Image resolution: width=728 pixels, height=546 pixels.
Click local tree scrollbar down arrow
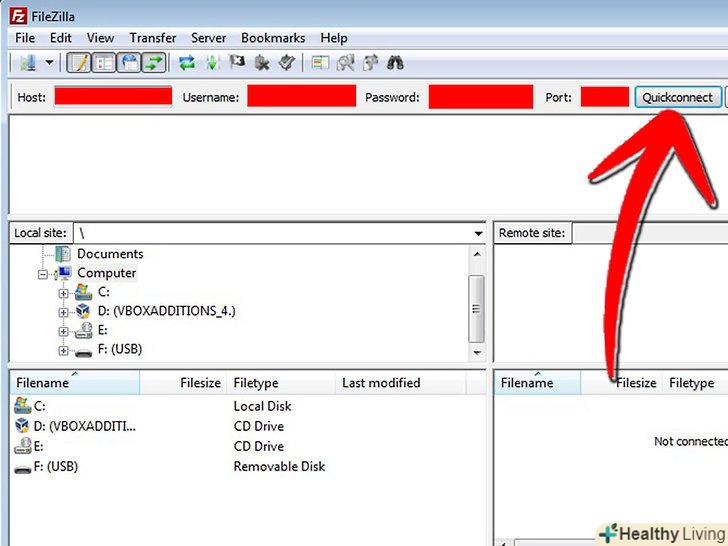pyautogui.click(x=477, y=353)
